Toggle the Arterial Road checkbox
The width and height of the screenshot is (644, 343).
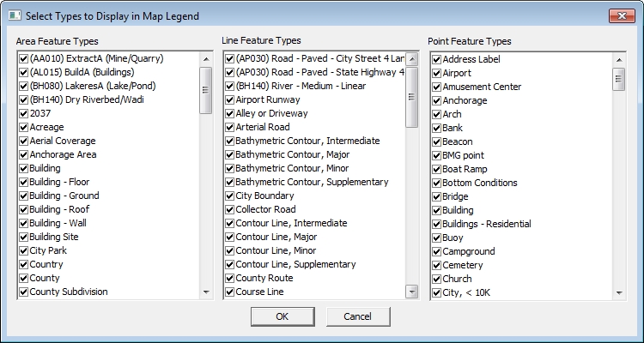(x=229, y=127)
